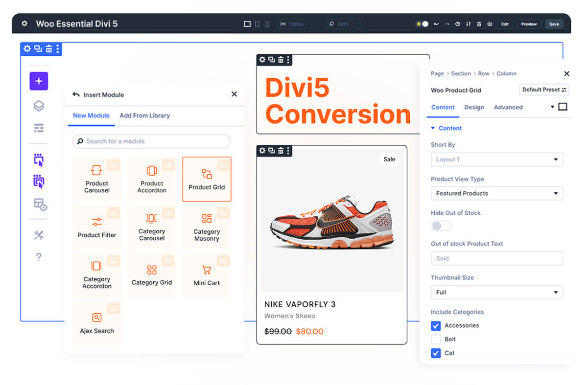The width and height of the screenshot is (588, 385).
Task: Insert the Product Grid module
Action: [207, 179]
